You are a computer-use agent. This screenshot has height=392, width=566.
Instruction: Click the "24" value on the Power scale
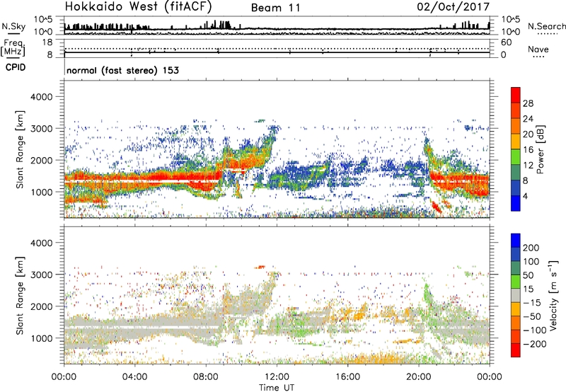pyautogui.click(x=528, y=119)
